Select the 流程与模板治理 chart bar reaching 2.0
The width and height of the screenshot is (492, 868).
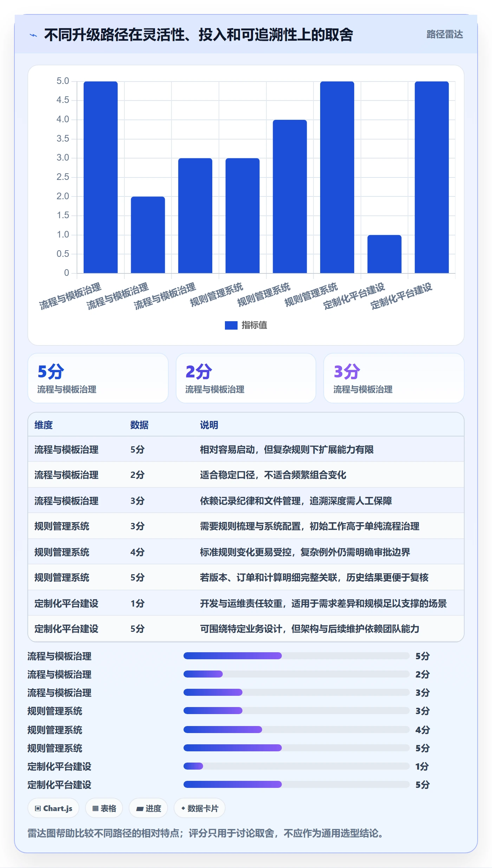(148, 235)
